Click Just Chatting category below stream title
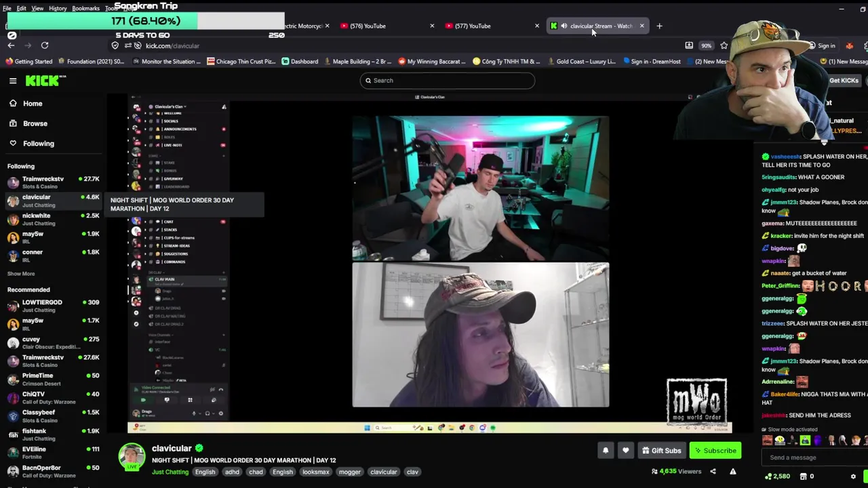868x488 pixels. coord(170,472)
